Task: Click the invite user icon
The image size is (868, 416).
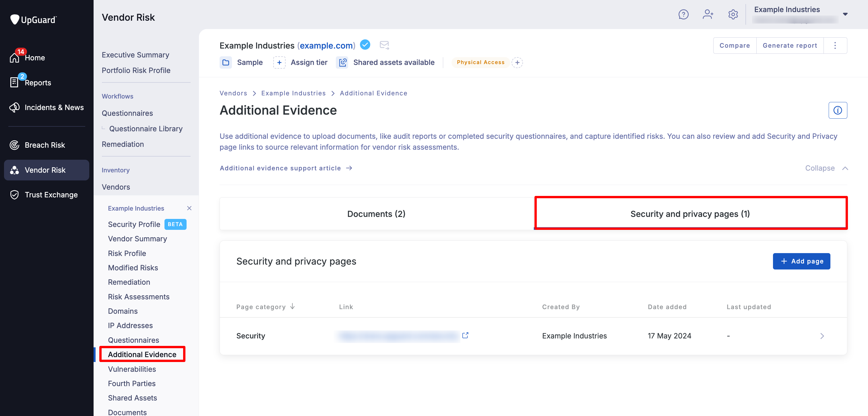Action: (x=708, y=14)
